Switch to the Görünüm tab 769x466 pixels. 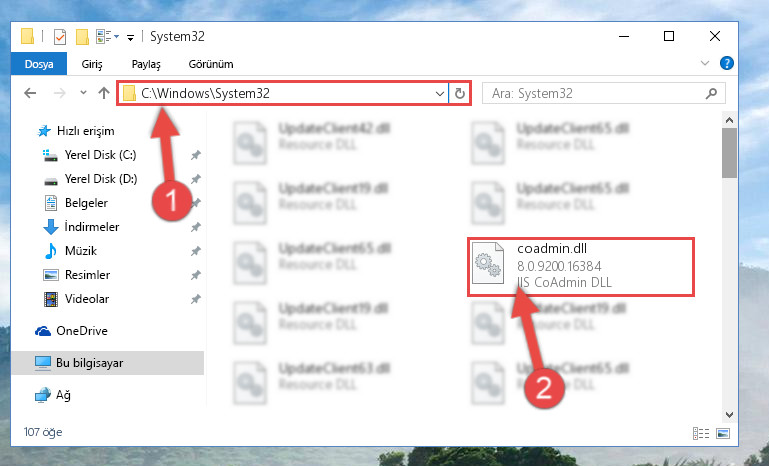pos(211,64)
